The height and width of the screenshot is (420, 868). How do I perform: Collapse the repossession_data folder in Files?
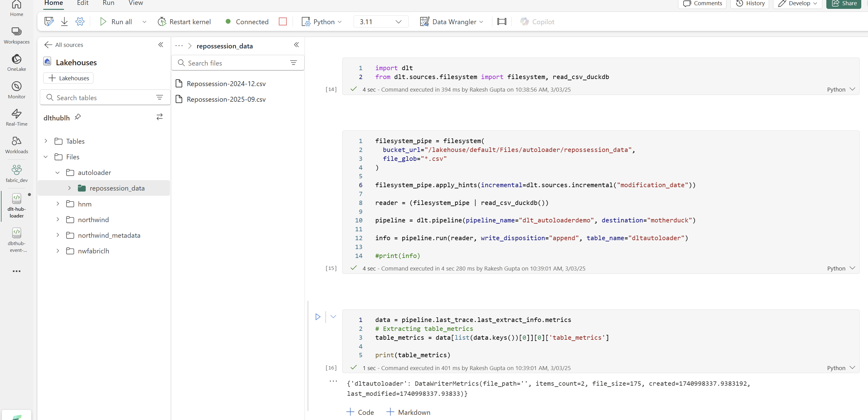click(x=70, y=188)
